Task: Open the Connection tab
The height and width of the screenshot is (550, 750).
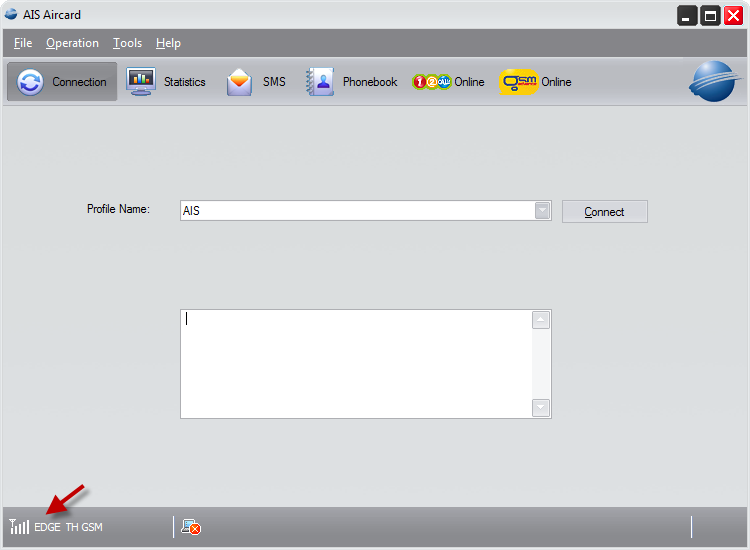Action: (62, 81)
